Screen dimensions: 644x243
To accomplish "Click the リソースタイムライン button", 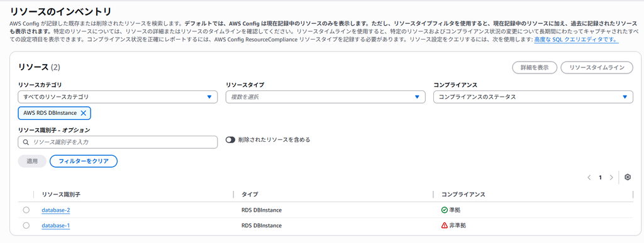I will 597,68.
